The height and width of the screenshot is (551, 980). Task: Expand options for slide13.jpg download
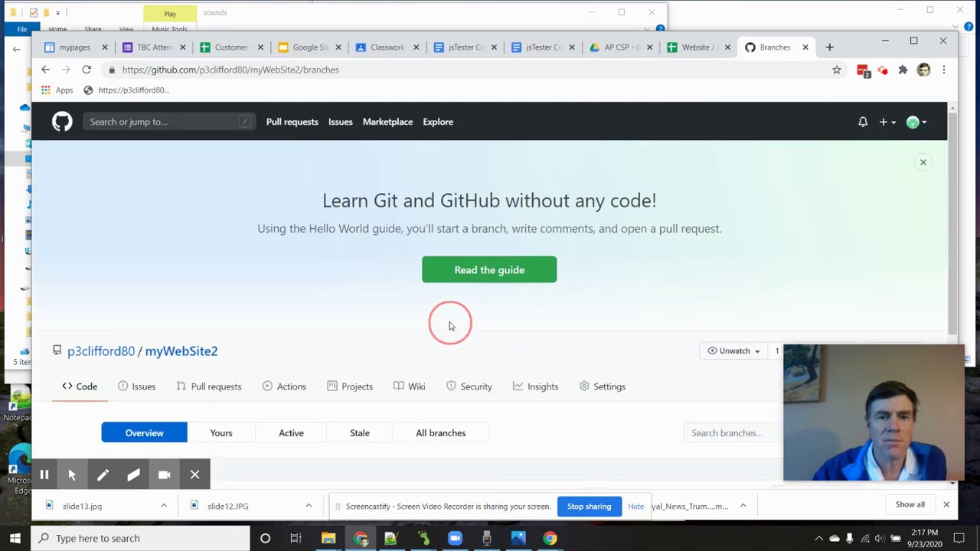tap(164, 506)
